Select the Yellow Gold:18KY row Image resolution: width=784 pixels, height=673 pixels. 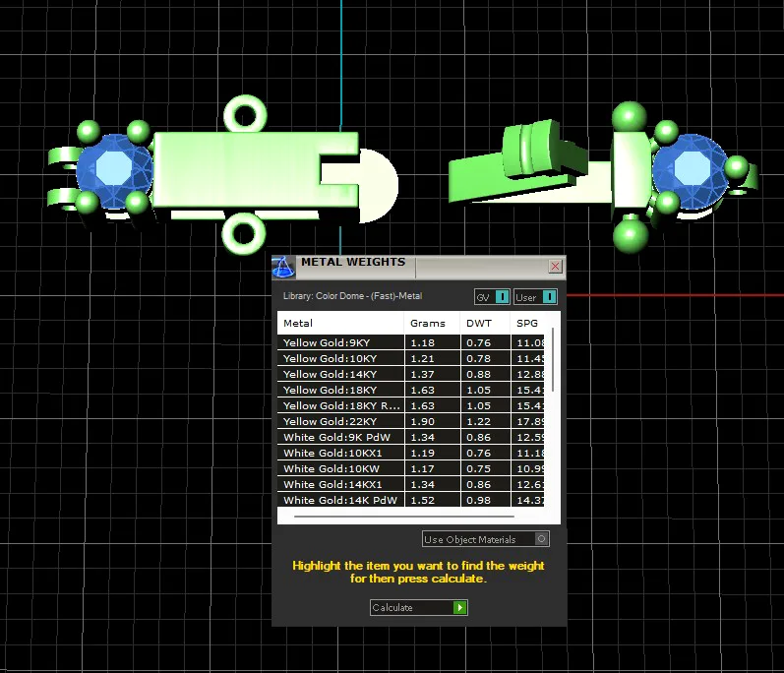pyautogui.click(x=410, y=390)
